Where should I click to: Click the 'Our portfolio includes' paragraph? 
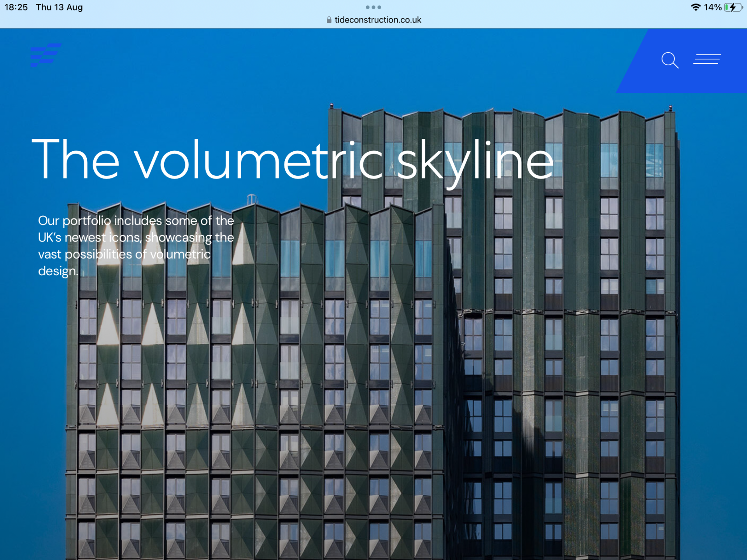tap(136, 245)
